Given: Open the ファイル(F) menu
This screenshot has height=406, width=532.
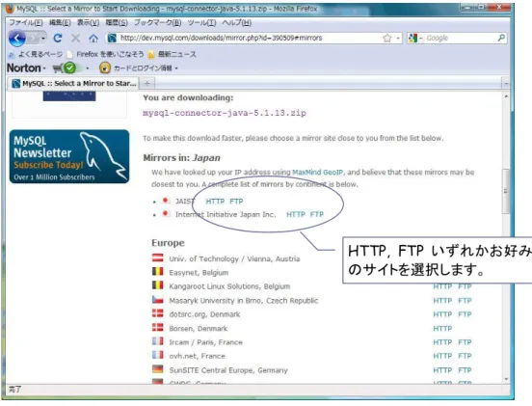Looking at the screenshot, I should click(26, 22).
